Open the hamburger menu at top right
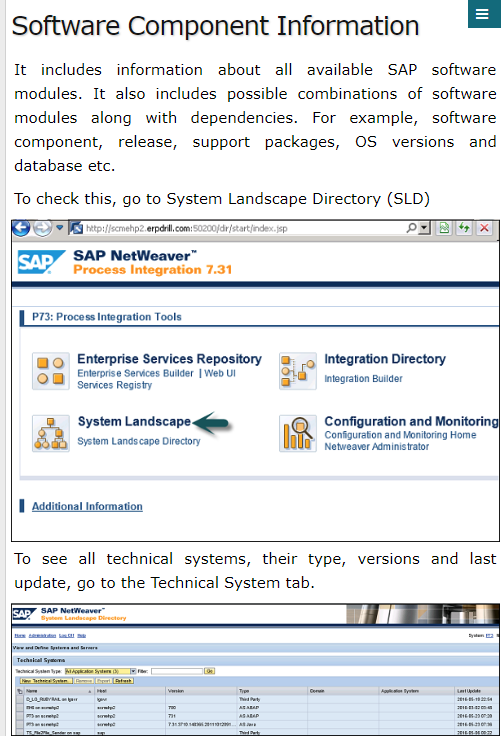 (484, 14)
